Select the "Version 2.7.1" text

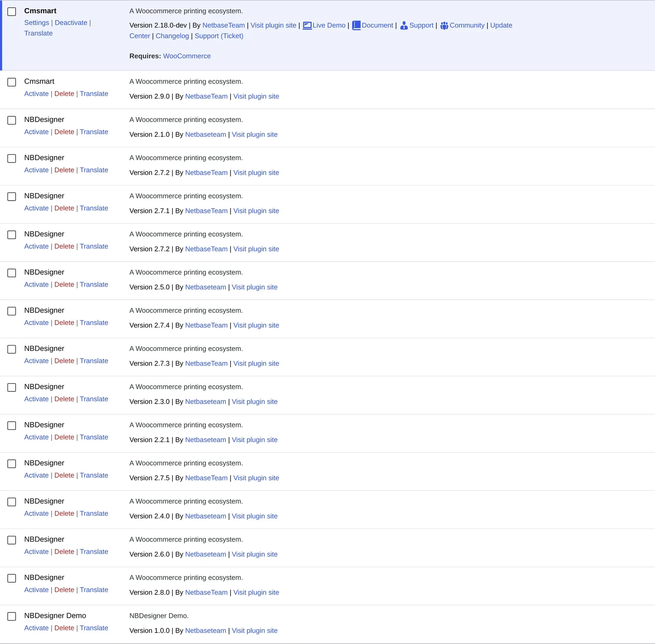tap(149, 211)
